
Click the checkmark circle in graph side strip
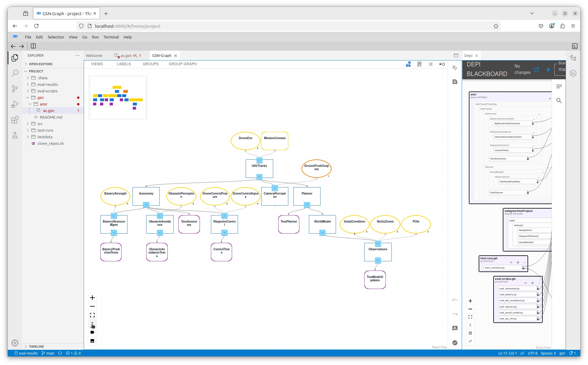pyautogui.click(x=455, y=343)
